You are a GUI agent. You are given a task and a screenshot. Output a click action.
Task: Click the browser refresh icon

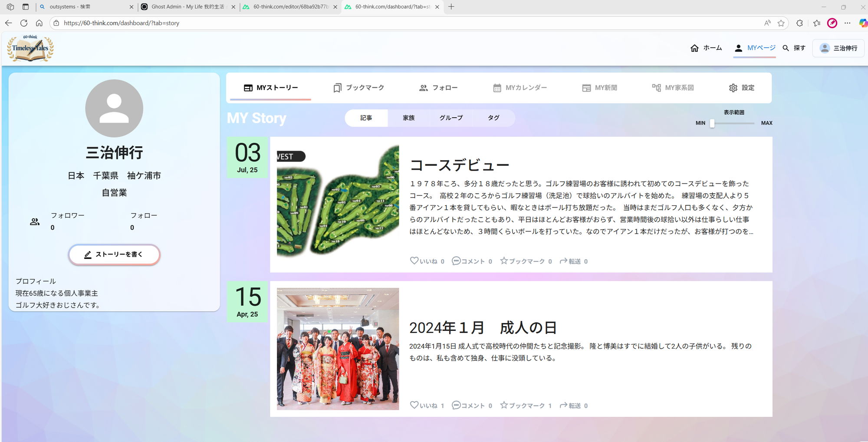24,23
